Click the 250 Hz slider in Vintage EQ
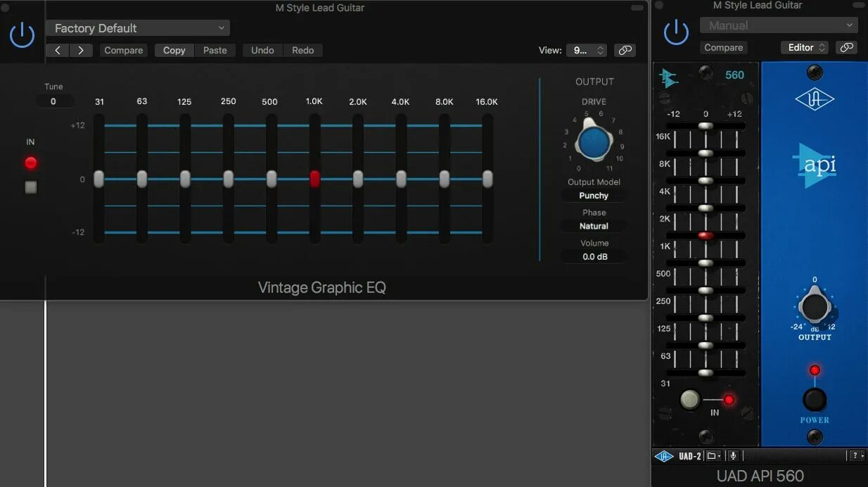 [228, 179]
